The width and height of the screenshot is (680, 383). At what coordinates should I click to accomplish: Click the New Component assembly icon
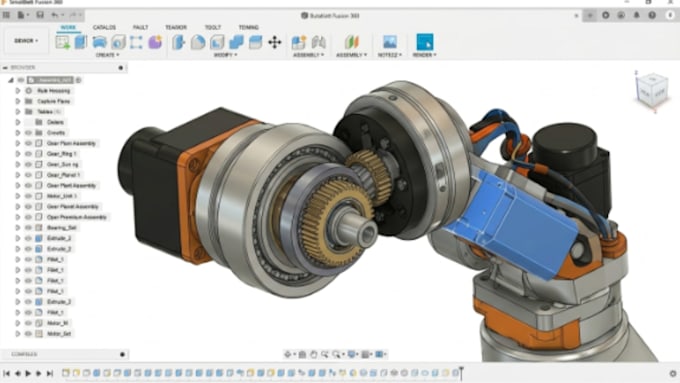pos(298,42)
